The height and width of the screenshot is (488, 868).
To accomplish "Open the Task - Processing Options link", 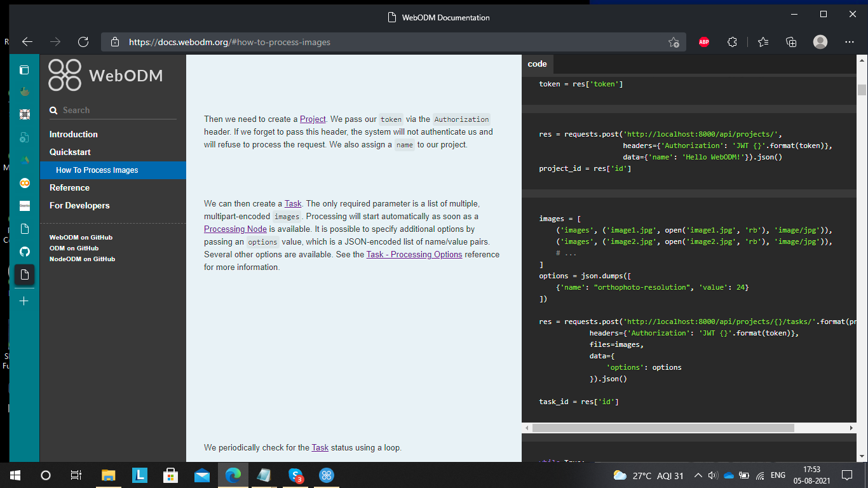I will [414, 254].
